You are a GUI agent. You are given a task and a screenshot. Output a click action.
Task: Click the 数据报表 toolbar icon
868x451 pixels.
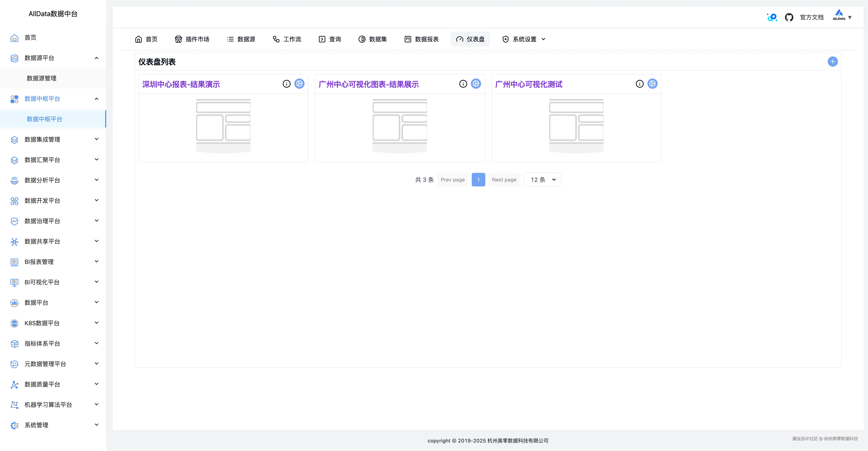[x=408, y=39]
